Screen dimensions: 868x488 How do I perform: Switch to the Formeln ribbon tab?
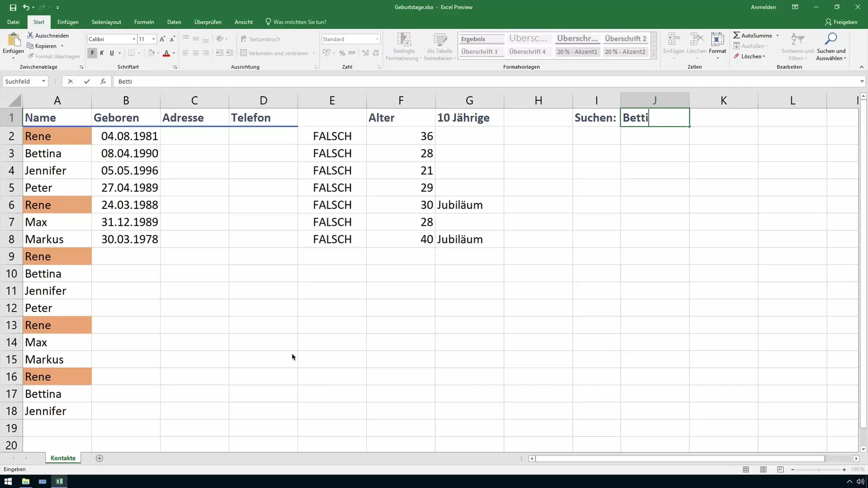144,22
